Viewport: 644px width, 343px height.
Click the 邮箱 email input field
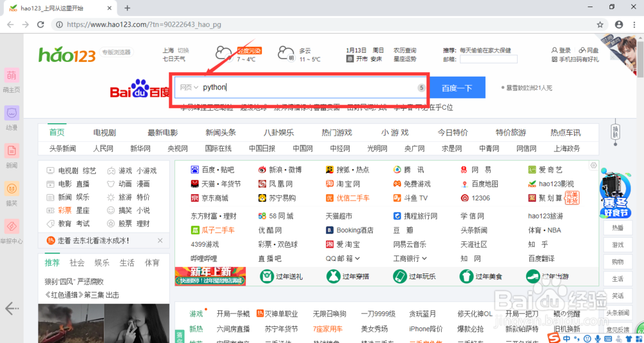[x=488, y=59]
